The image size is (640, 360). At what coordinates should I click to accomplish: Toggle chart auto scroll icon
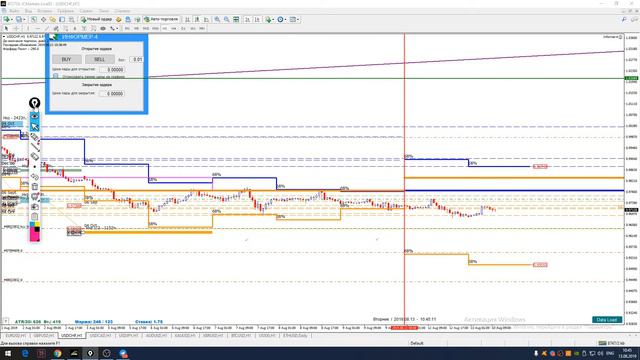247,19
